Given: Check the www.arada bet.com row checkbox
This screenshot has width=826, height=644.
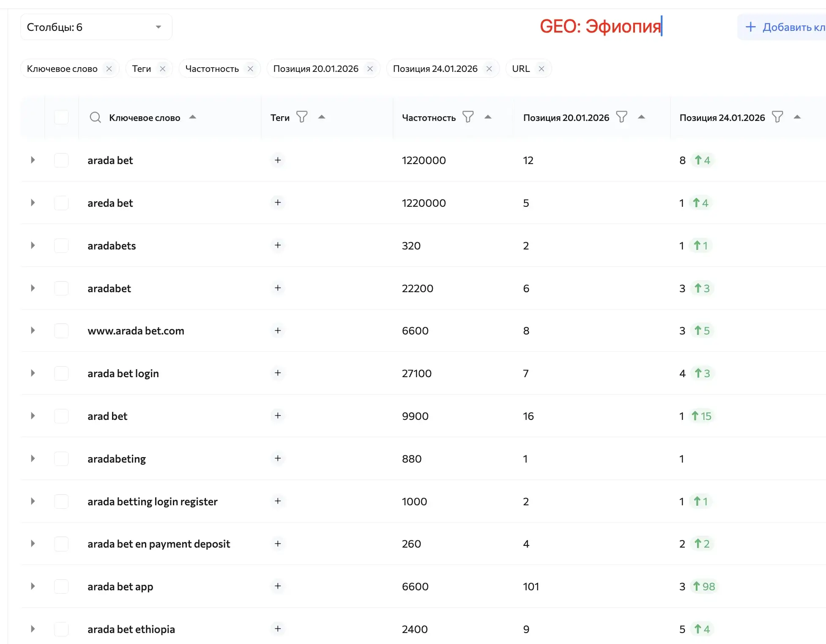Looking at the screenshot, I should tap(61, 331).
